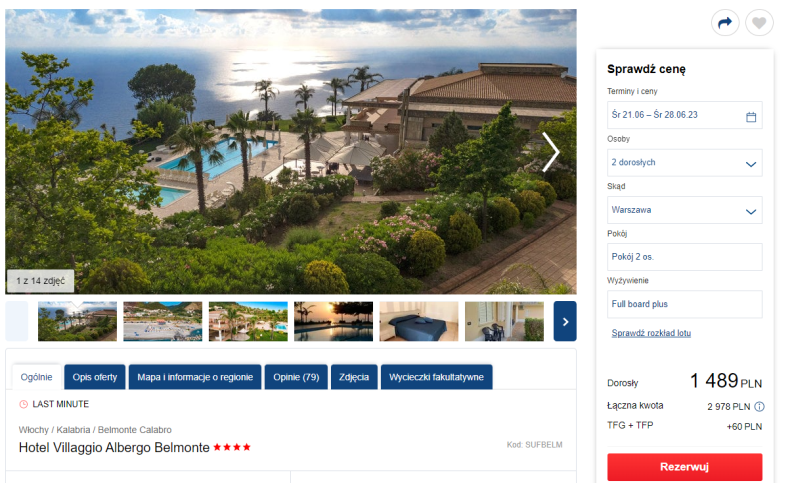Switch to the Opis oferty tab
The width and height of the screenshot is (790, 483).
click(x=95, y=377)
